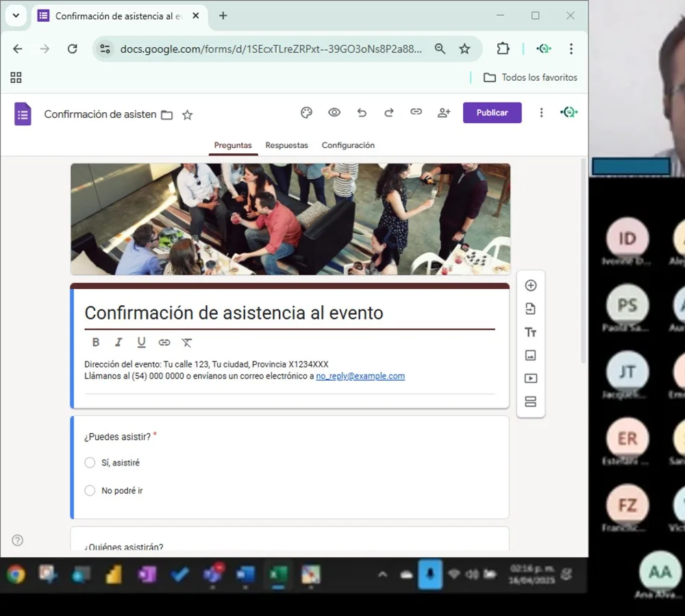Add a video from the side toolbar
This screenshot has width=685, height=616.
(x=530, y=378)
